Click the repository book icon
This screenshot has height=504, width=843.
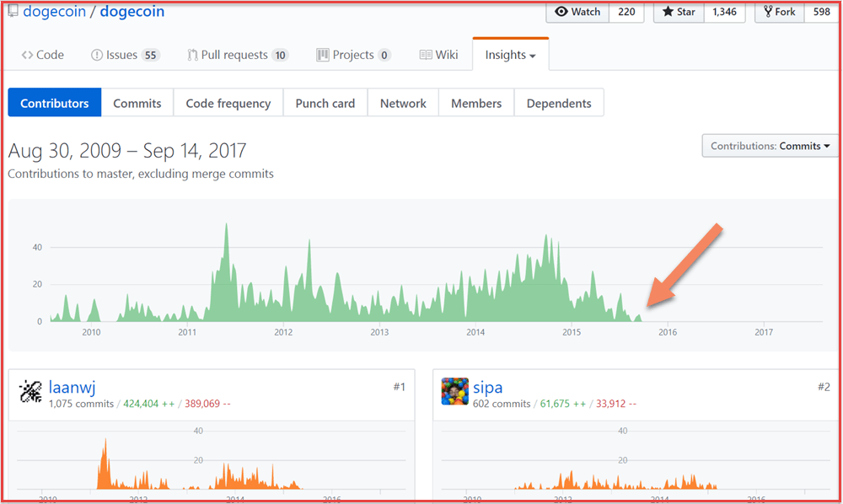pyautogui.click(x=13, y=10)
